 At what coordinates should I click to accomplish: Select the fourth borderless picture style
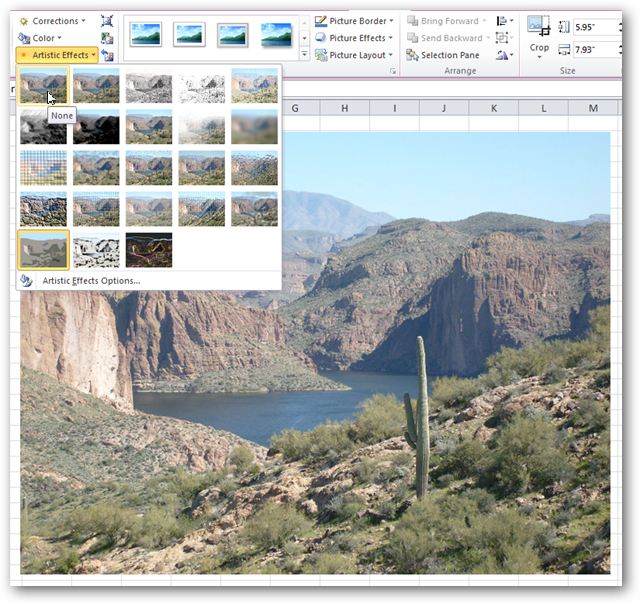pos(276,34)
